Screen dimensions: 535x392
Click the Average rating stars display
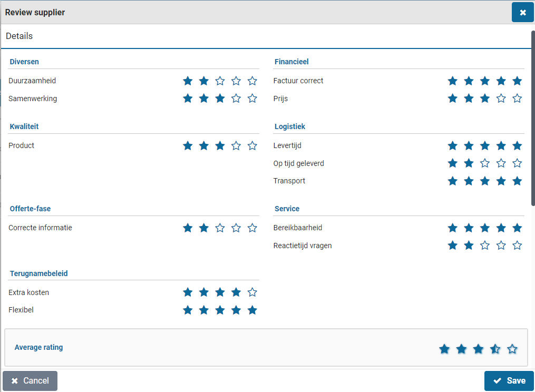click(478, 349)
